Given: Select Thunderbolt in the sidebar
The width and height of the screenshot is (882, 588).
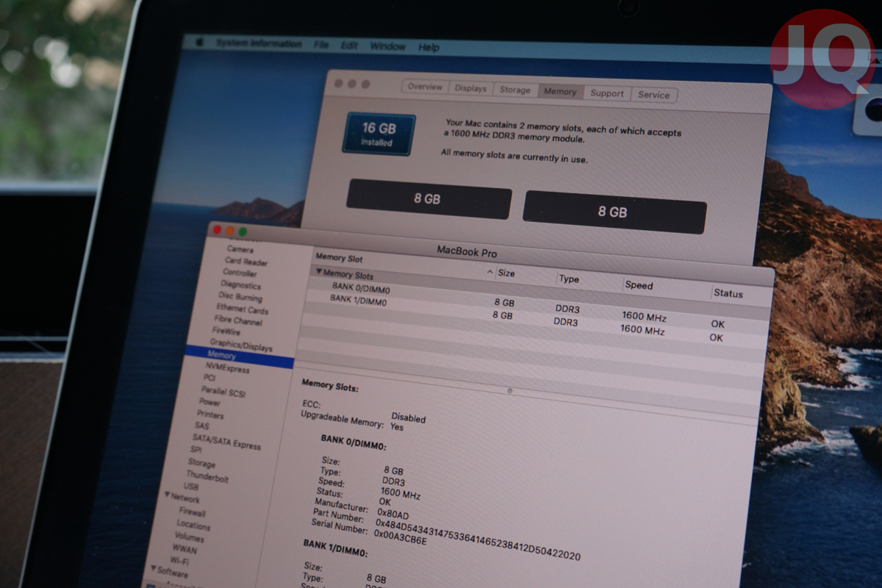Looking at the screenshot, I should pyautogui.click(x=207, y=476).
